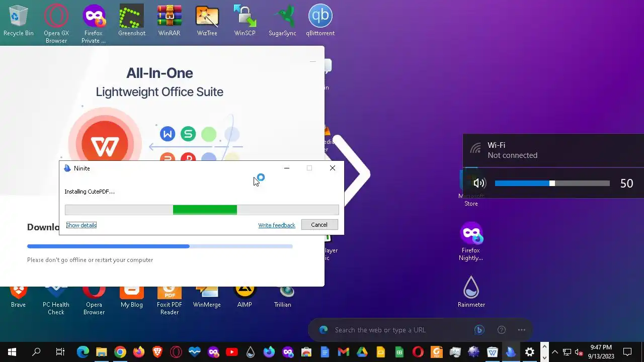Open the clock showing 9:47 PM
Screen dimensions: 644x362
601,352
